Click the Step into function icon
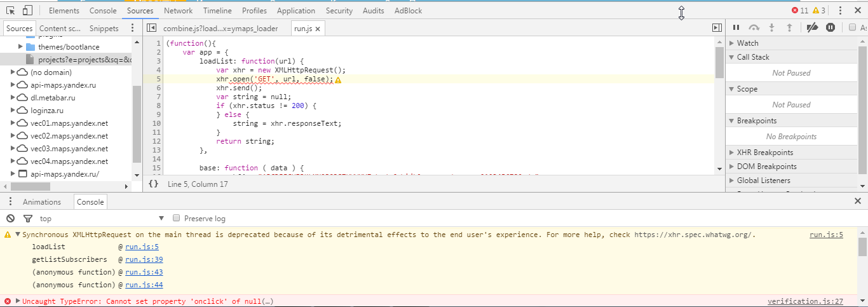This screenshot has height=307, width=868. tap(772, 27)
